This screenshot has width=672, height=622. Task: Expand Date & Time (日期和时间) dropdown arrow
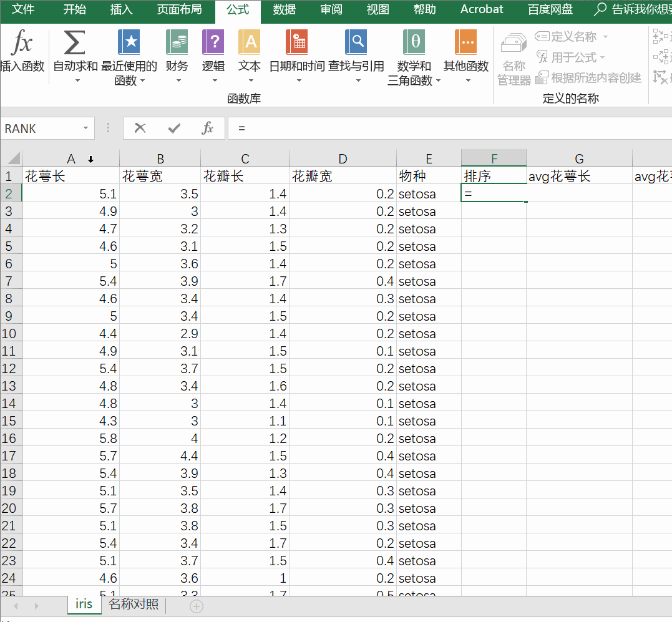coord(299,80)
